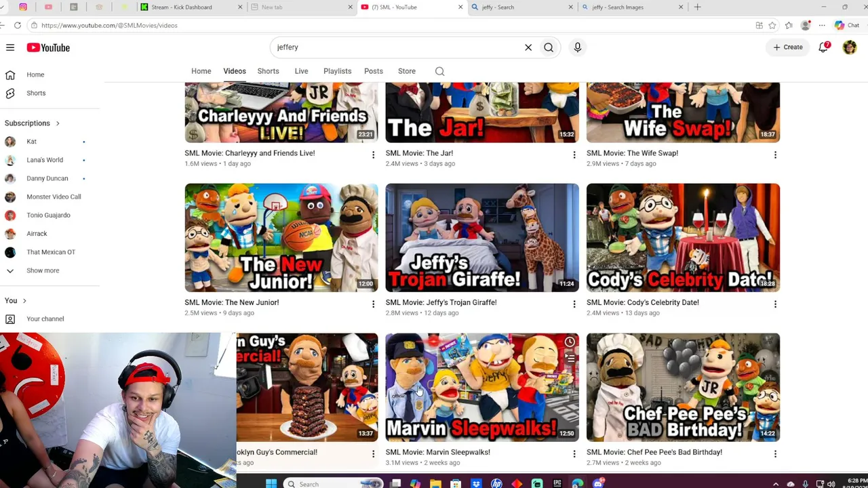Image resolution: width=868 pixels, height=488 pixels.
Task: Switch to the channel Shorts tab
Action: point(268,71)
